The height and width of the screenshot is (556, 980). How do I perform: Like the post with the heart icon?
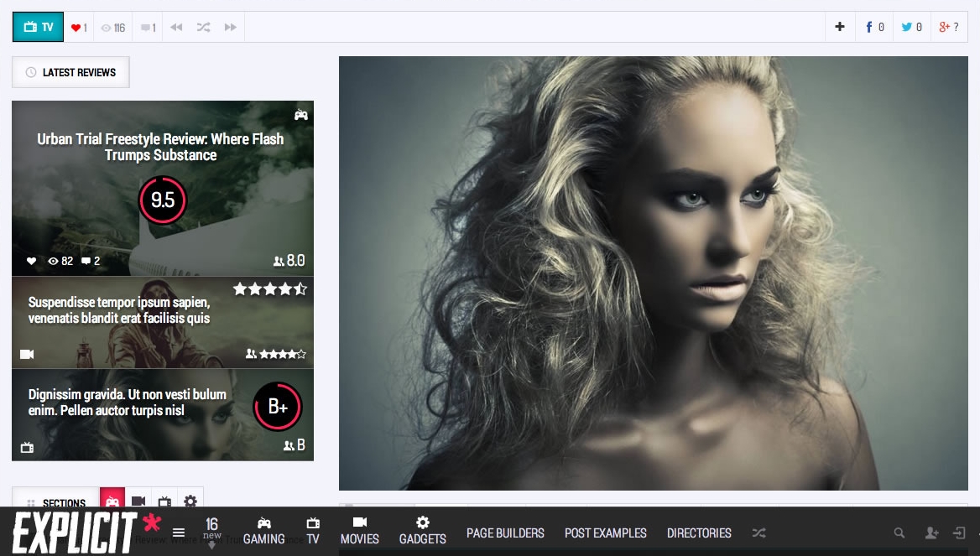(76, 28)
